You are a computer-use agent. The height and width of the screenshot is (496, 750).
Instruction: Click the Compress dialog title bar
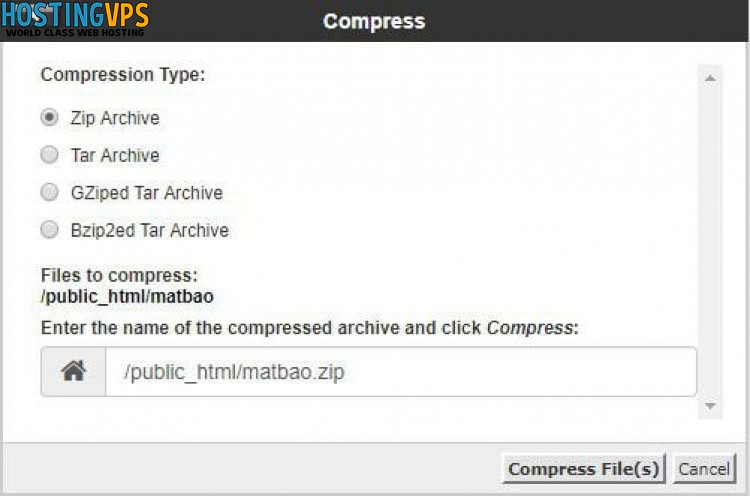[x=374, y=21]
